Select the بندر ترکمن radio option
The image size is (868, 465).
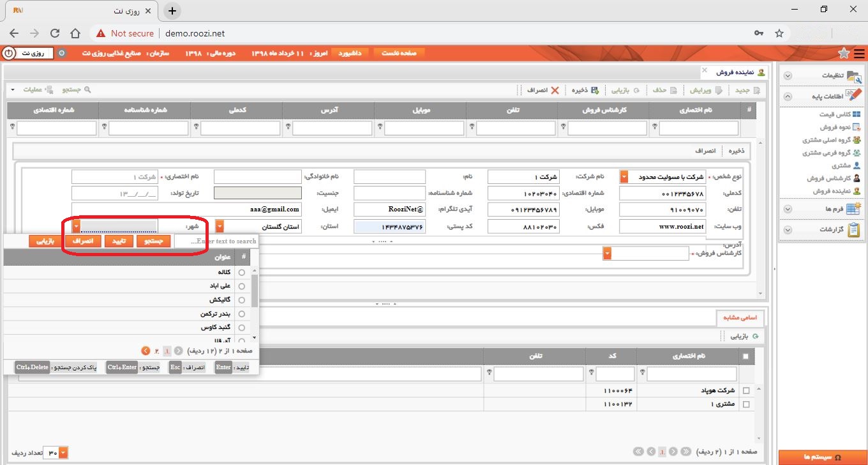[x=241, y=314]
